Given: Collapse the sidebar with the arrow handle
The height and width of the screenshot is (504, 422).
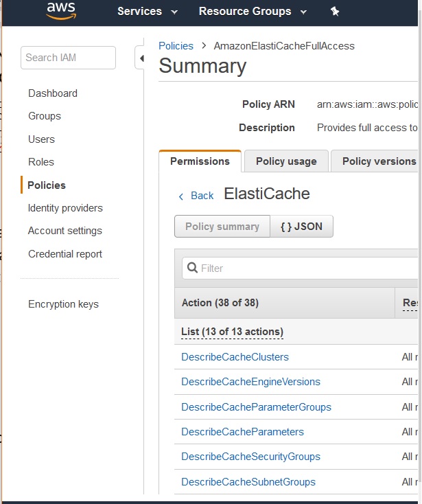Looking at the screenshot, I should pos(141,58).
